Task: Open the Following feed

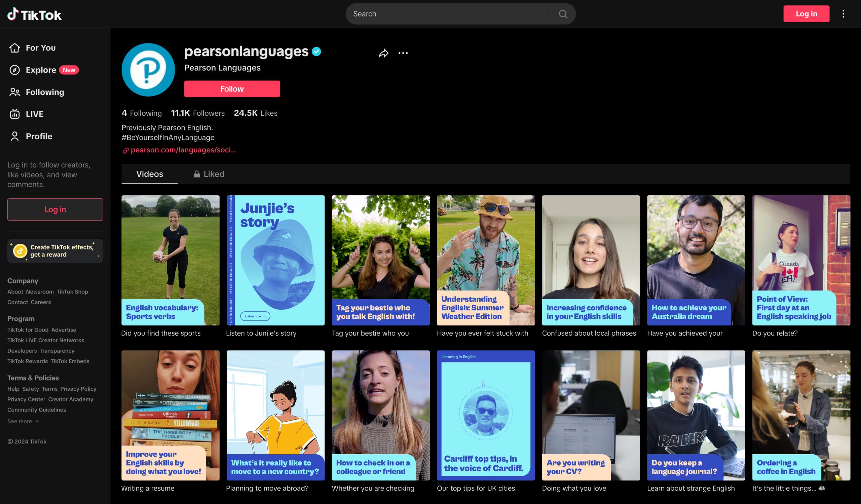Action: click(x=37, y=92)
